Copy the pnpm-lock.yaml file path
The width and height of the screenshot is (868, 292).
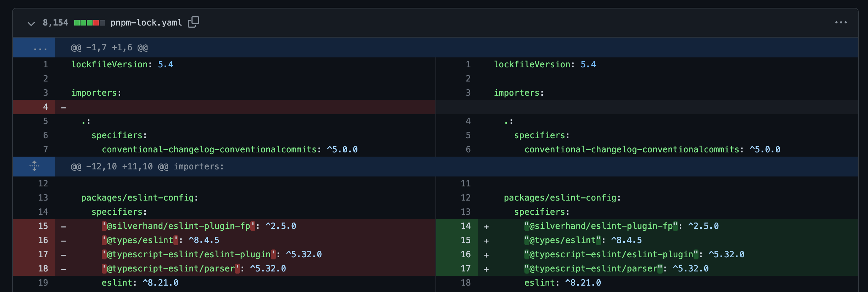pyautogui.click(x=194, y=22)
